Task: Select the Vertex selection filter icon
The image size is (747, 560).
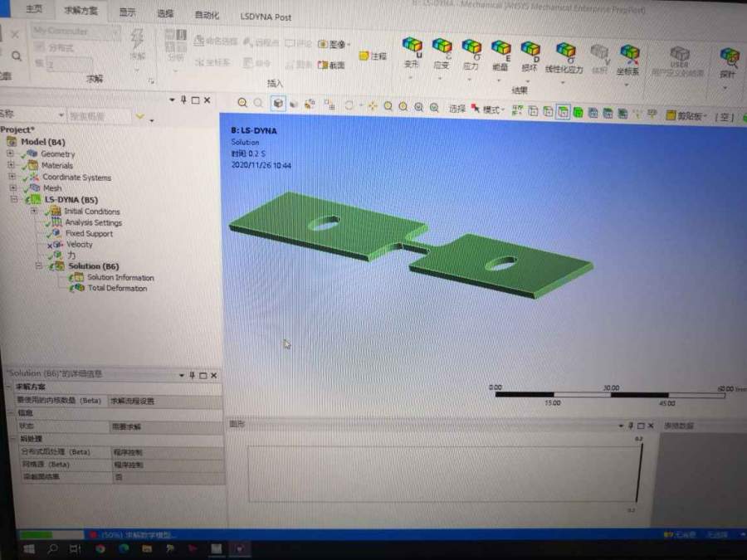Action: point(533,111)
